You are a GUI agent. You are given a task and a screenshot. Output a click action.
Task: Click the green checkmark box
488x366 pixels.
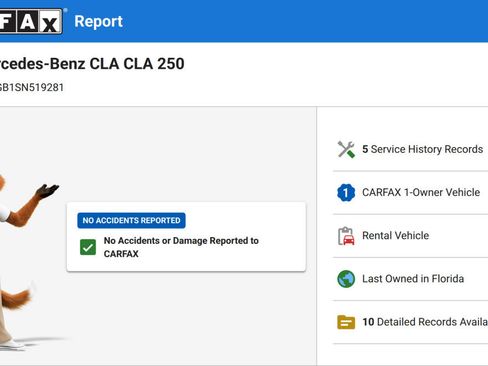88,247
